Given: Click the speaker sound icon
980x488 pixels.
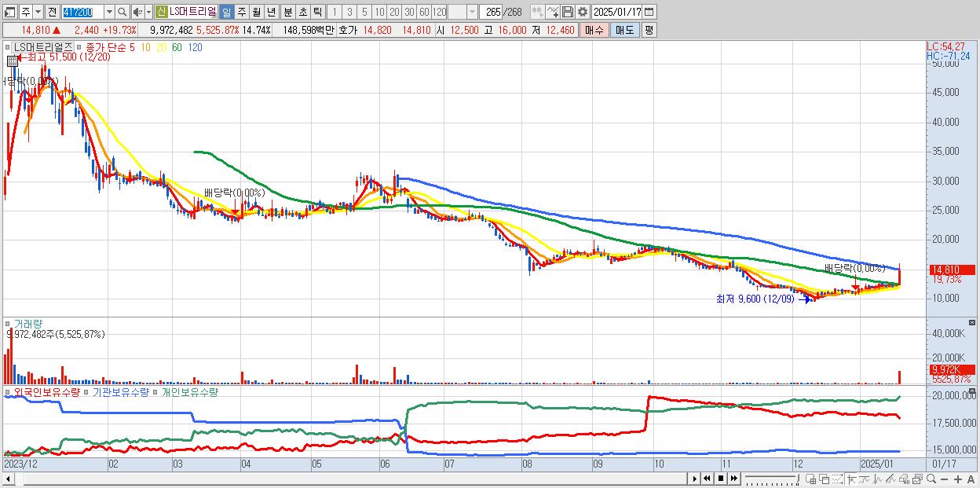Looking at the screenshot, I should (137, 12).
